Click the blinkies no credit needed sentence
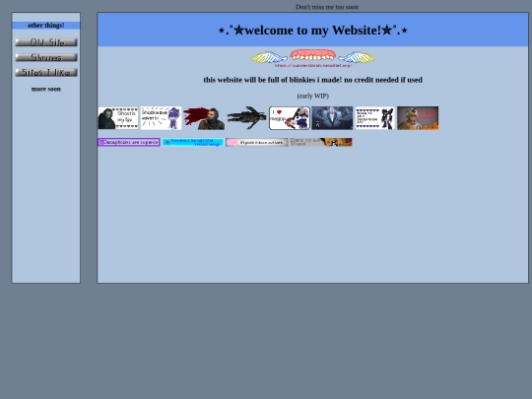The image size is (532, 399). coord(313,80)
